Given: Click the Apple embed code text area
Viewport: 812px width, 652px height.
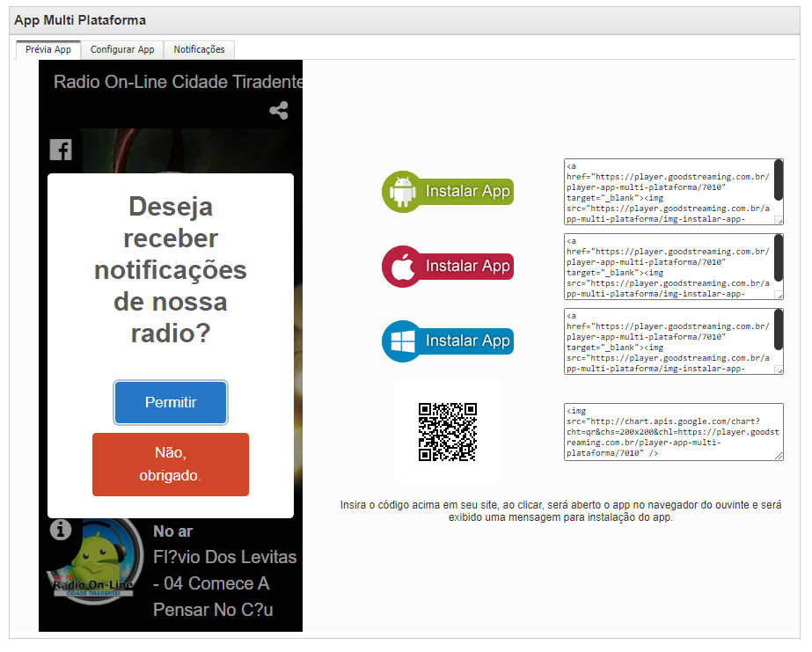Looking at the screenshot, I should [669, 267].
